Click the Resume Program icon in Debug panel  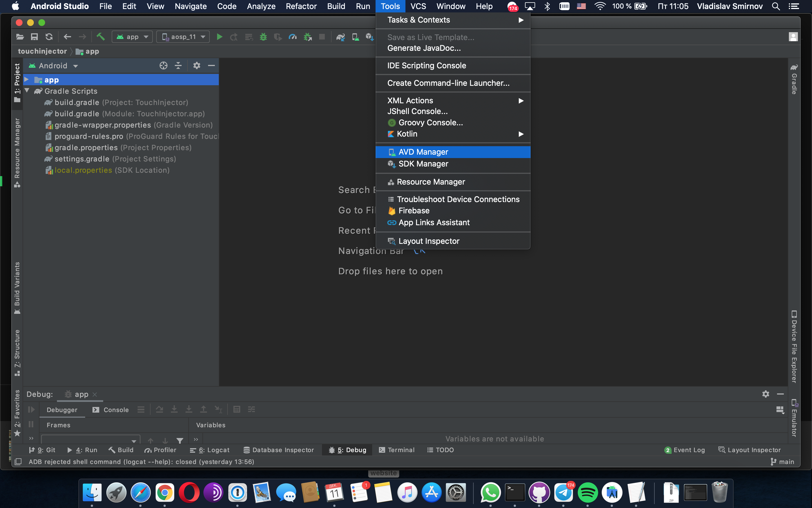[x=31, y=409]
